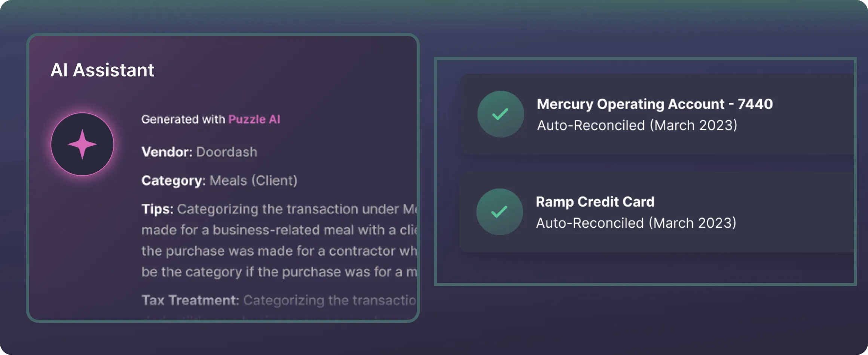Click the green checkmark beside Mercury Operating Account

coord(500,114)
